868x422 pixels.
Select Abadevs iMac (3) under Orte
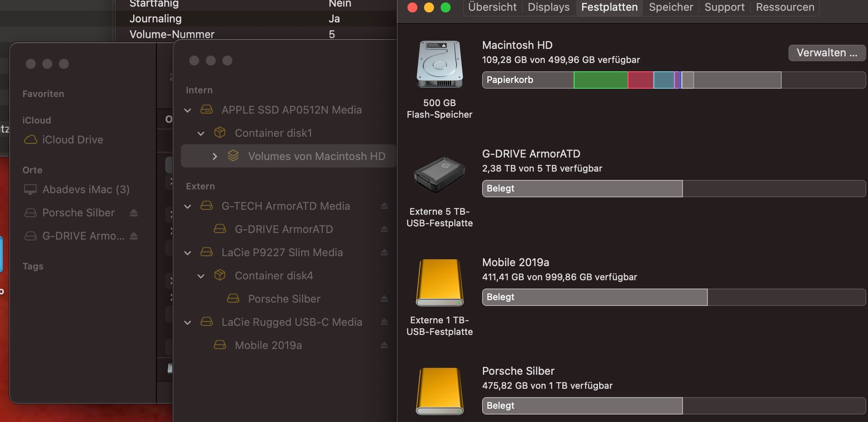(x=85, y=189)
